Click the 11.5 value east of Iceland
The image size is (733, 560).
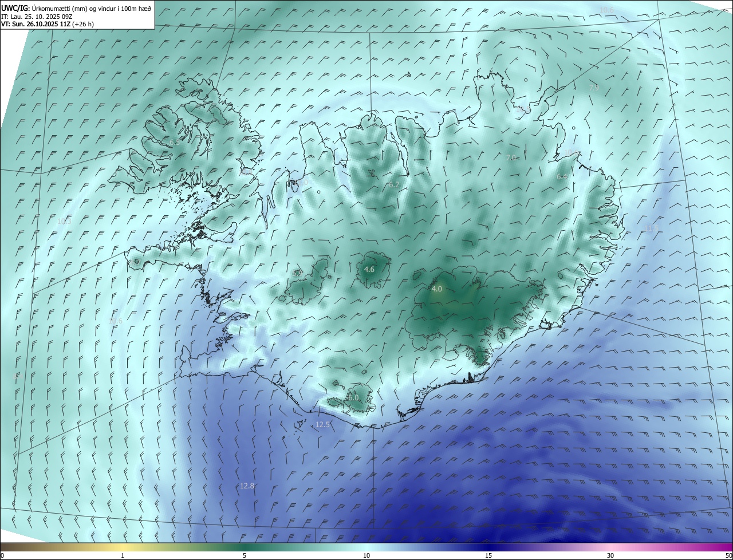(652, 228)
